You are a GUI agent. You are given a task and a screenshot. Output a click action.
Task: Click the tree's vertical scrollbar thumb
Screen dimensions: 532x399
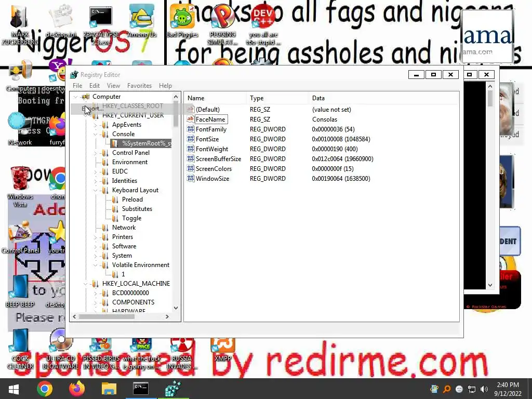pos(176,114)
